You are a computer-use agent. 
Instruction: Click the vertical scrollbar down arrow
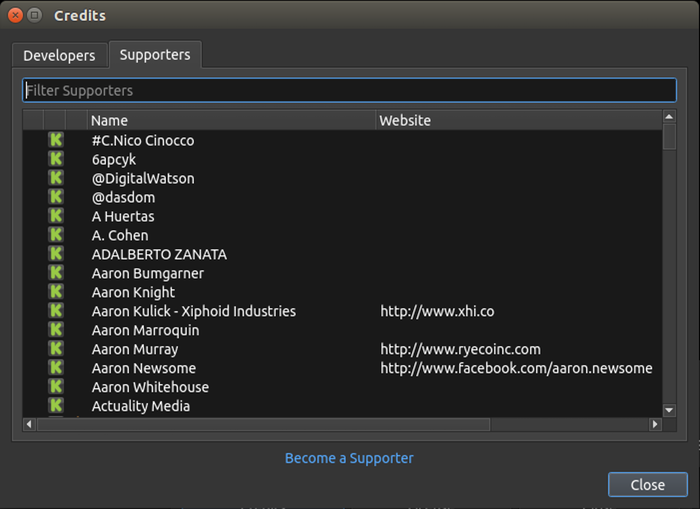pyautogui.click(x=669, y=410)
